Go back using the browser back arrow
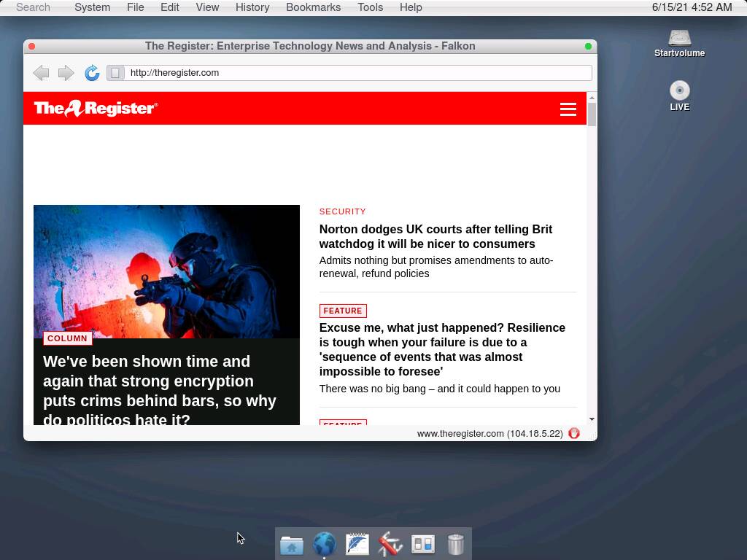The image size is (747, 560). click(x=42, y=73)
